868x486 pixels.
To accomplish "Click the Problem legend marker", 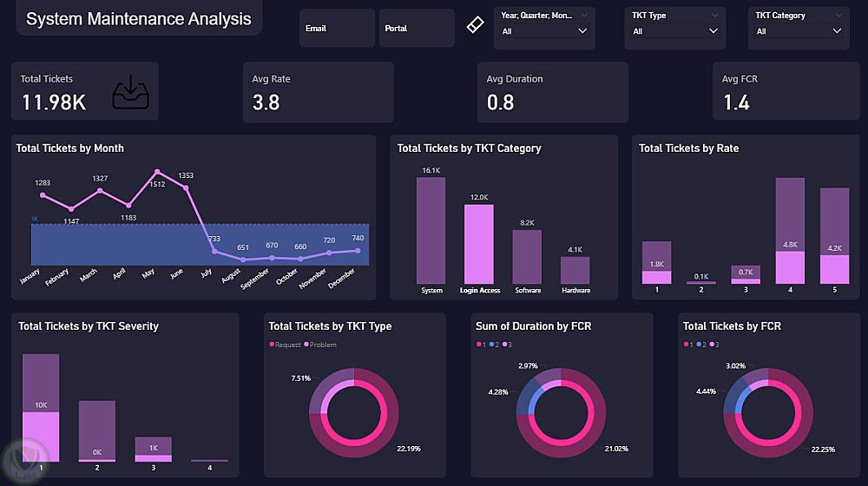I will click(x=306, y=345).
